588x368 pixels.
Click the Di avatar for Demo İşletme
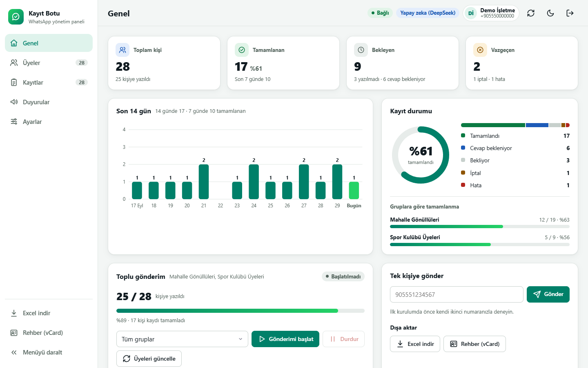click(x=471, y=13)
